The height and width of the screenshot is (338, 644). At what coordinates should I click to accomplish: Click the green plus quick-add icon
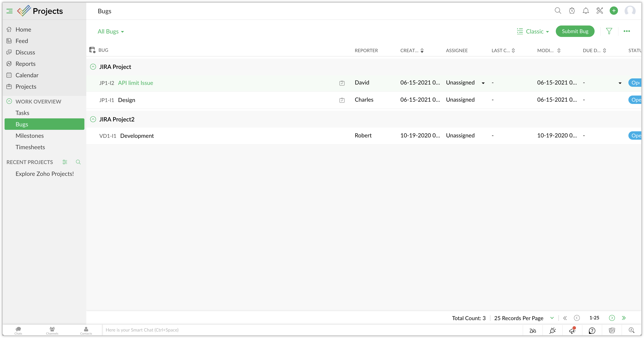point(614,11)
